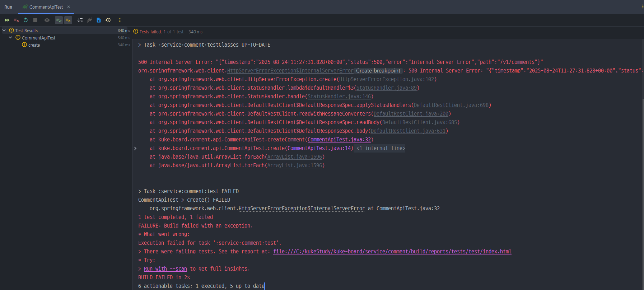Click the eye icon for ignored tests
Viewport: 644px width, 290px height.
click(x=47, y=20)
